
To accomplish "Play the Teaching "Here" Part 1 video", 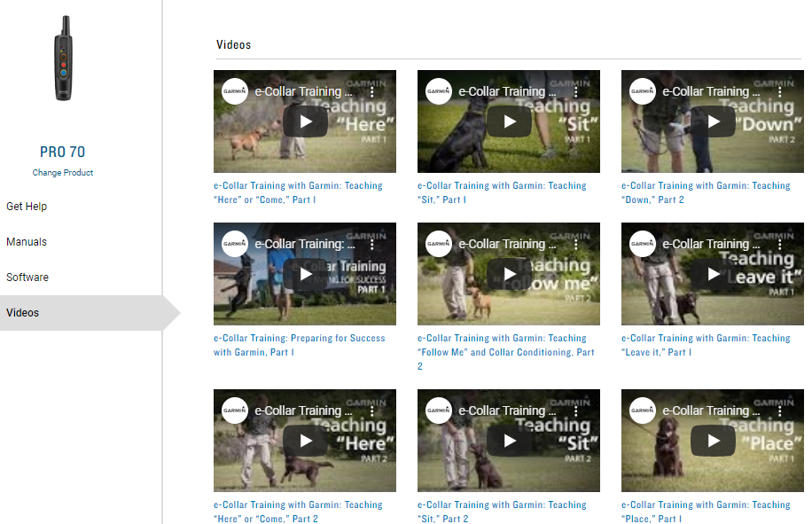I will pyautogui.click(x=305, y=121).
